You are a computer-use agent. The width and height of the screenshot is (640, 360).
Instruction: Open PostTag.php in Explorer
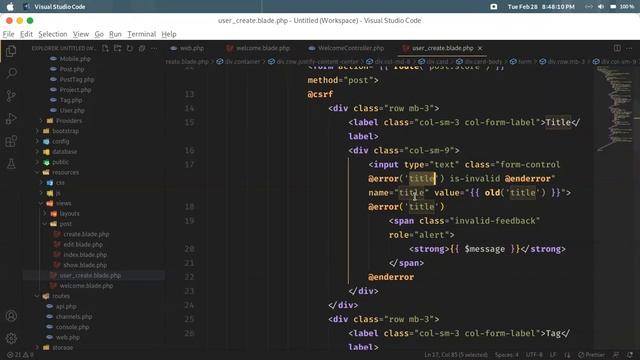coord(77,80)
